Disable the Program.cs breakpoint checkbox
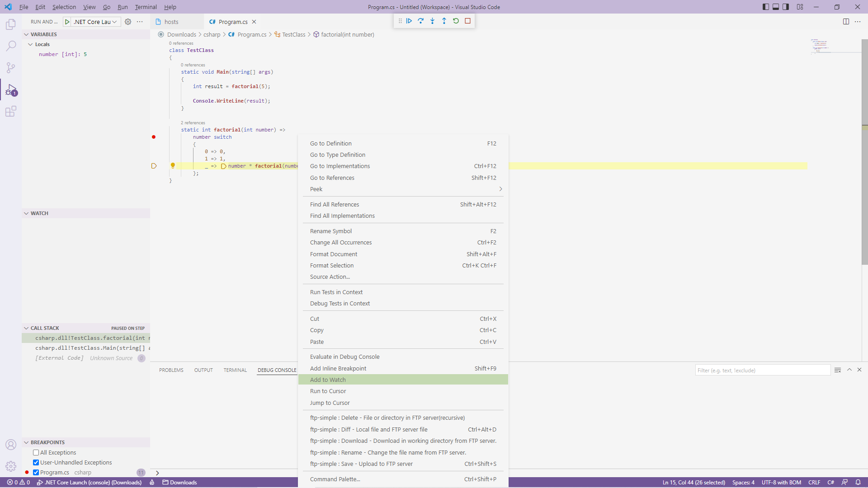 pos(36,472)
